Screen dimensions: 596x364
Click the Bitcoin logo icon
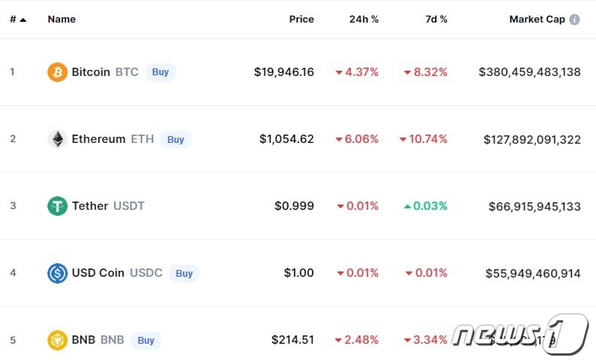[57, 72]
